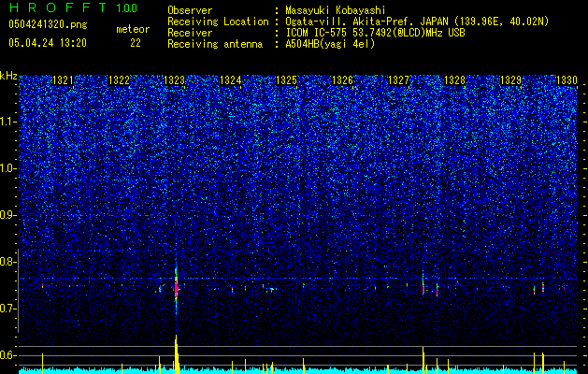Viewport: 588px width, 374px height.
Task: Click the 0.7 kHz axis label
Action: (x=8, y=309)
